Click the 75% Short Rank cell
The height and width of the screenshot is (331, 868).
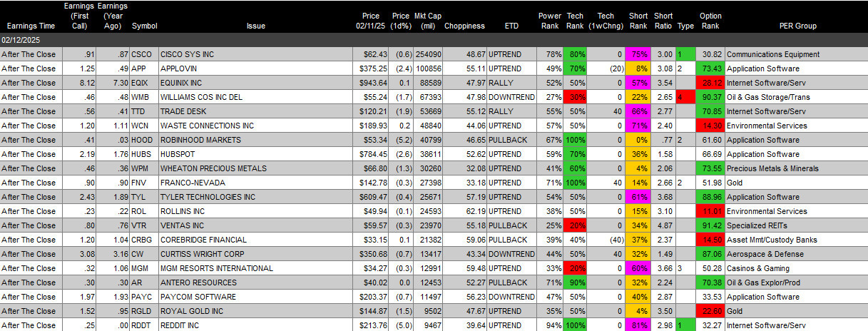pyautogui.click(x=638, y=54)
